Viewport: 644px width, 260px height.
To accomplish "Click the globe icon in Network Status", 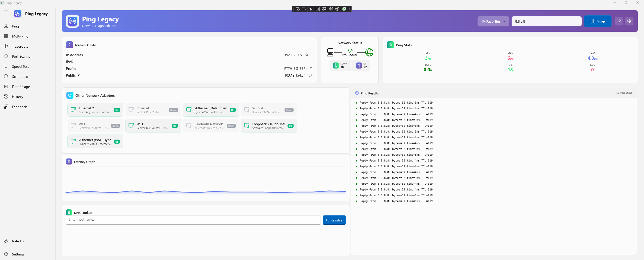I will [x=369, y=52].
